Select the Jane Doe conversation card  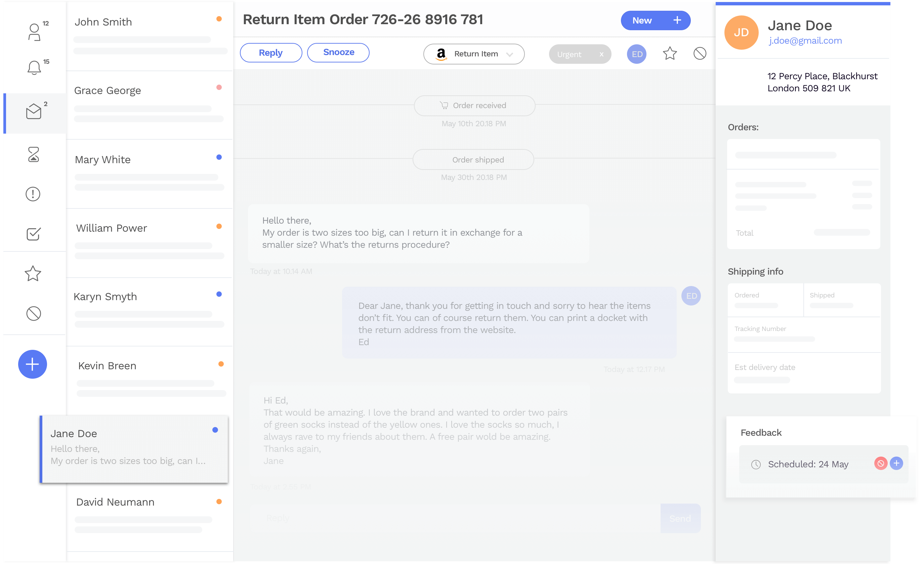click(x=134, y=449)
